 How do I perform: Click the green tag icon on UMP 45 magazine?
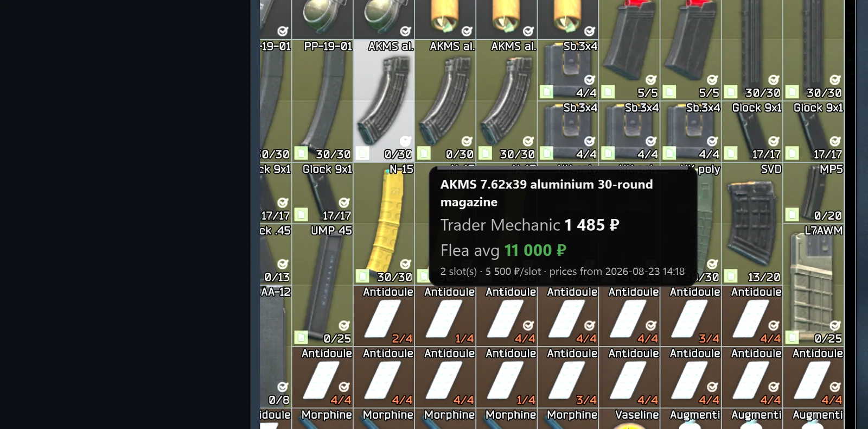point(301,338)
